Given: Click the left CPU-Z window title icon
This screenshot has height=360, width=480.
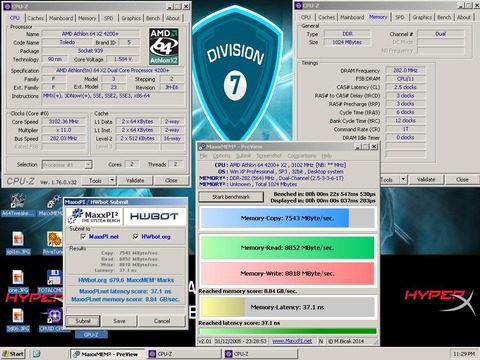Looking at the screenshot, I should click(6, 6).
